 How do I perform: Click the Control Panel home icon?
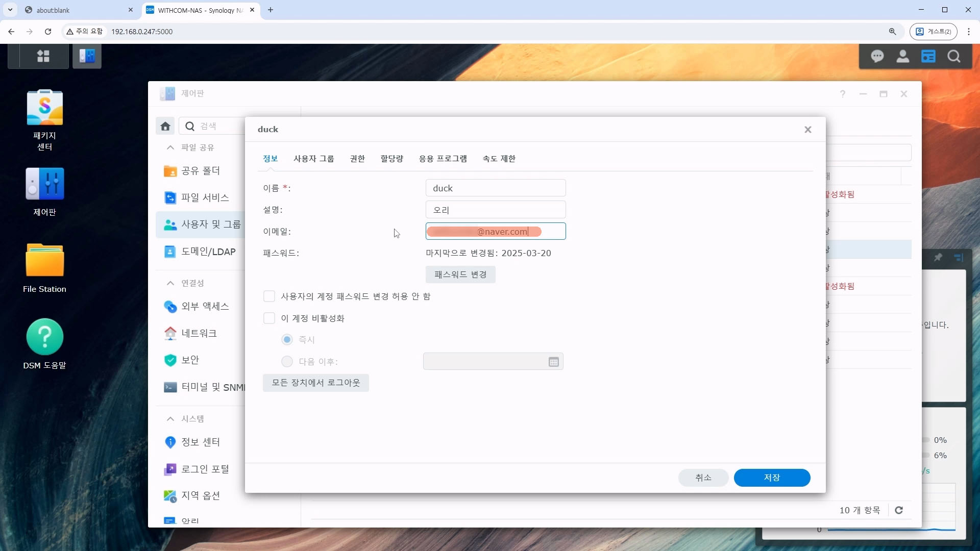tap(165, 126)
